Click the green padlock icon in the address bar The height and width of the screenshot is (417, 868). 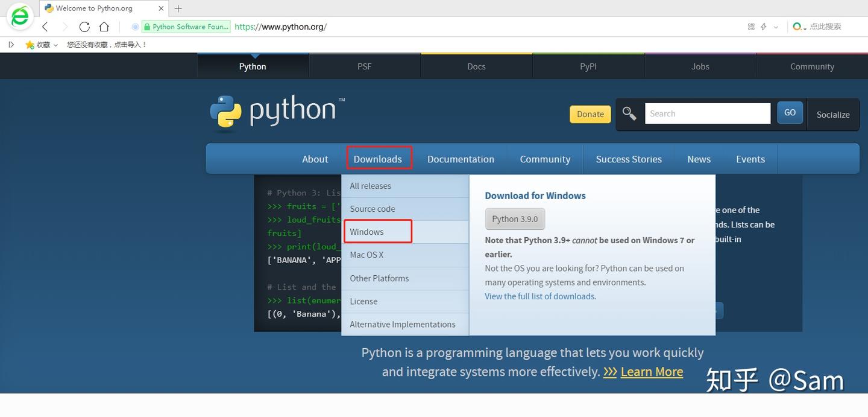click(x=146, y=27)
